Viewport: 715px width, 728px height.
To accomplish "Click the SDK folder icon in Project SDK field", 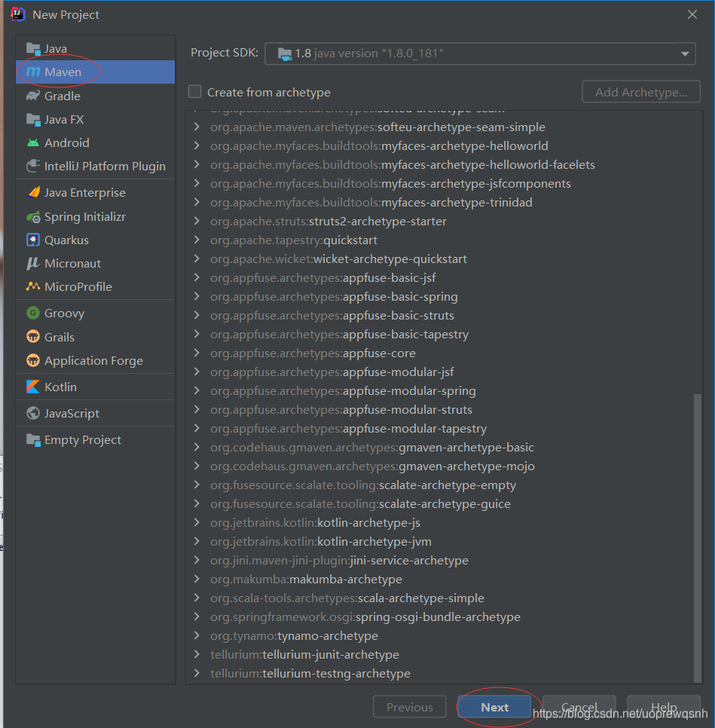I will coord(285,54).
